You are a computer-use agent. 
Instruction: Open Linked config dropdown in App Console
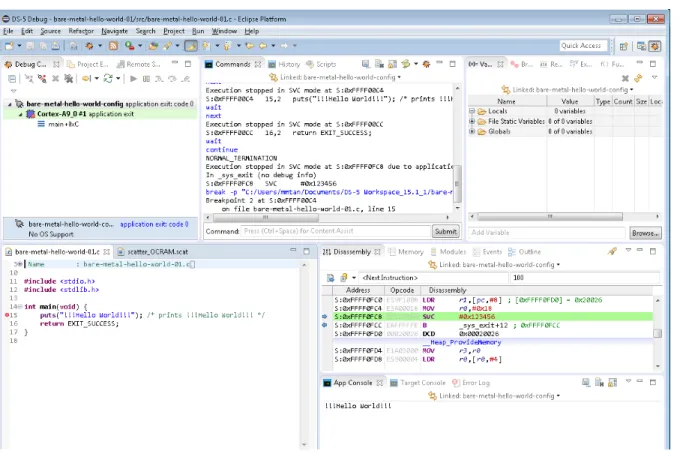[x=558, y=396]
